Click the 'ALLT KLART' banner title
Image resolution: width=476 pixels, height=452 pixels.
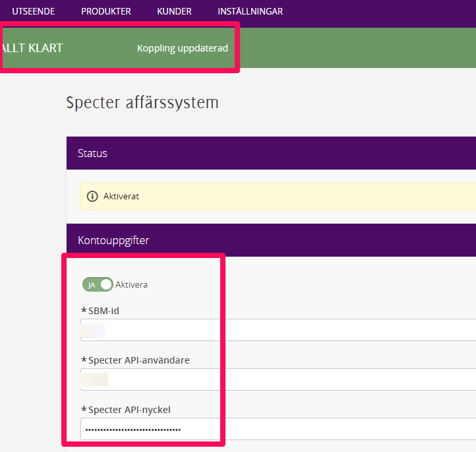(32, 48)
